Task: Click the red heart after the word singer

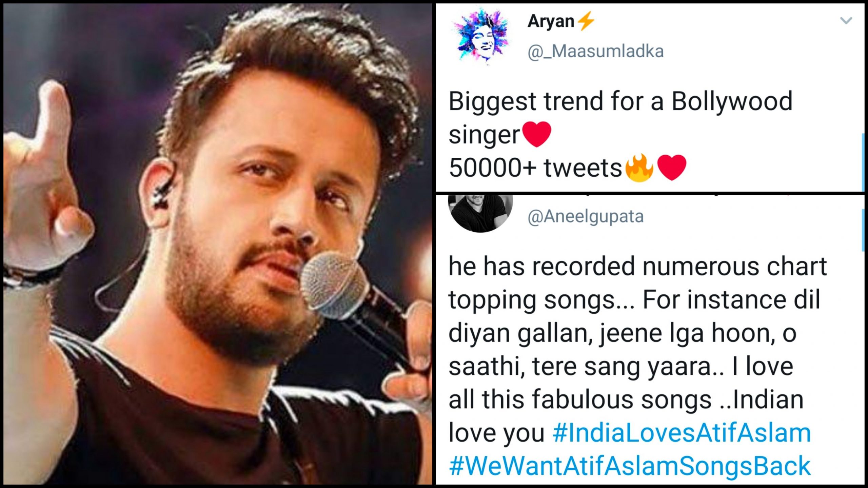Action: 537,134
